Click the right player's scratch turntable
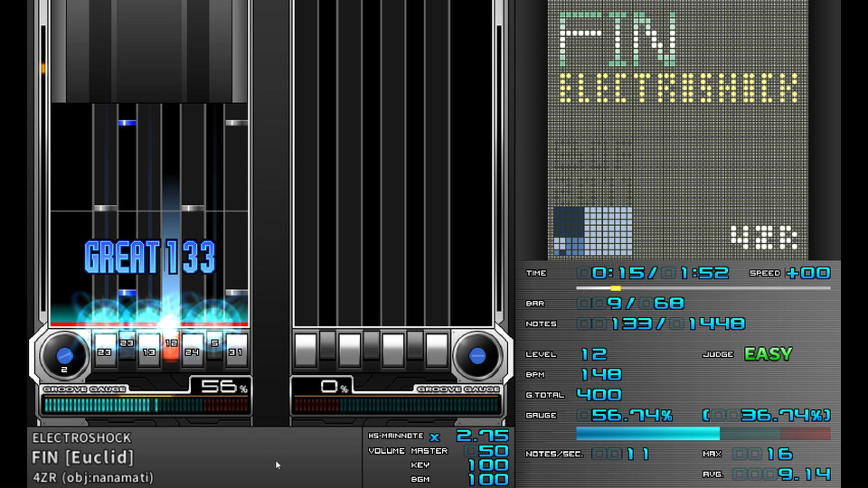 point(477,356)
